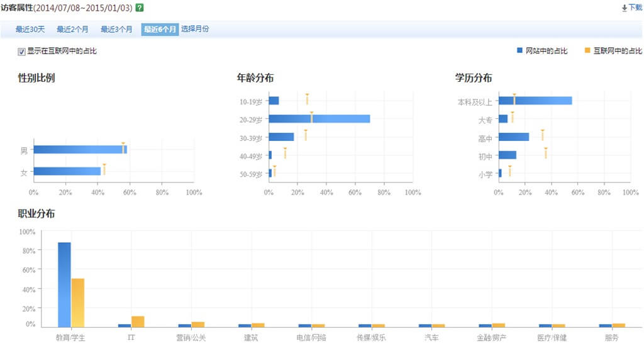Viewport: 644px width, 348px height.
Task: Click the orange marker on 40-49岁 row
Action: (x=285, y=154)
